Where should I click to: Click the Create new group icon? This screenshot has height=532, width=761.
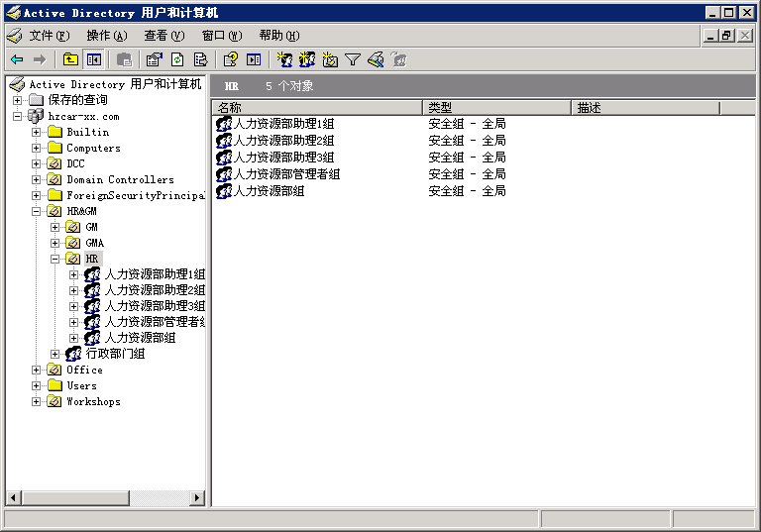coord(307,60)
